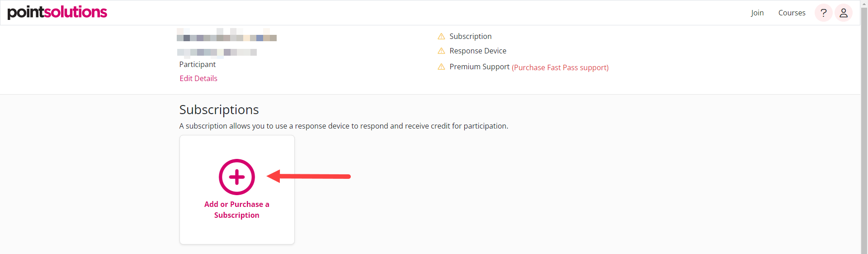Click the Premium Support status label
Viewport: 868px width, 254px height.
479,67
